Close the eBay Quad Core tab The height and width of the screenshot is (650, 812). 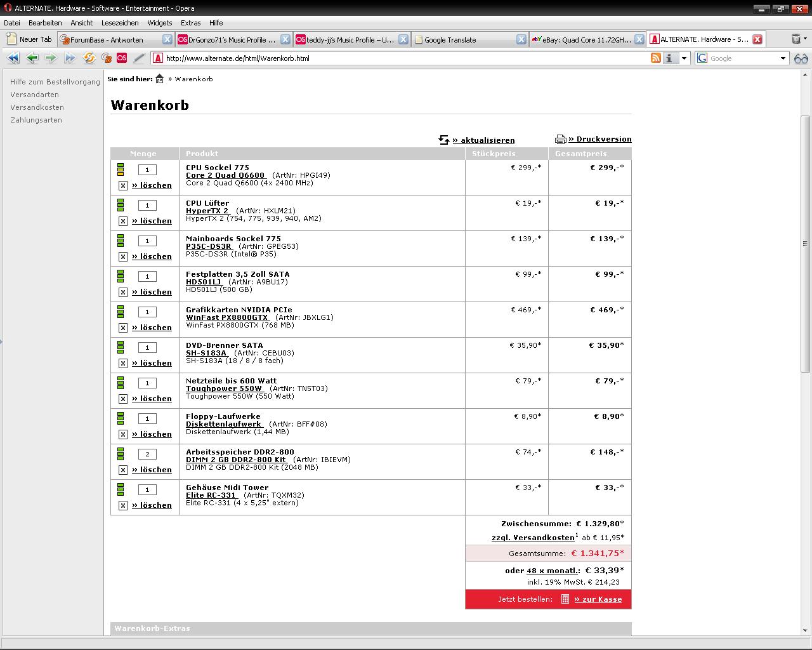click(639, 39)
